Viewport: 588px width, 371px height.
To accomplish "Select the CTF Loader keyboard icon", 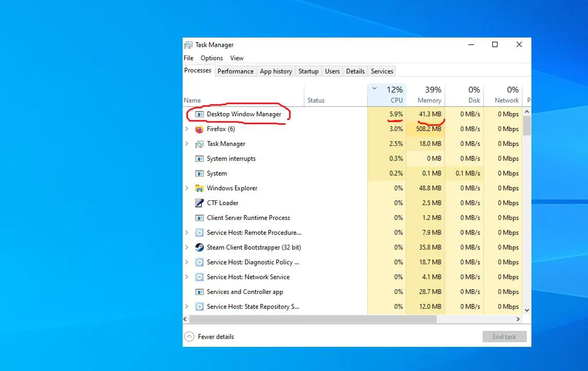I will (x=200, y=203).
